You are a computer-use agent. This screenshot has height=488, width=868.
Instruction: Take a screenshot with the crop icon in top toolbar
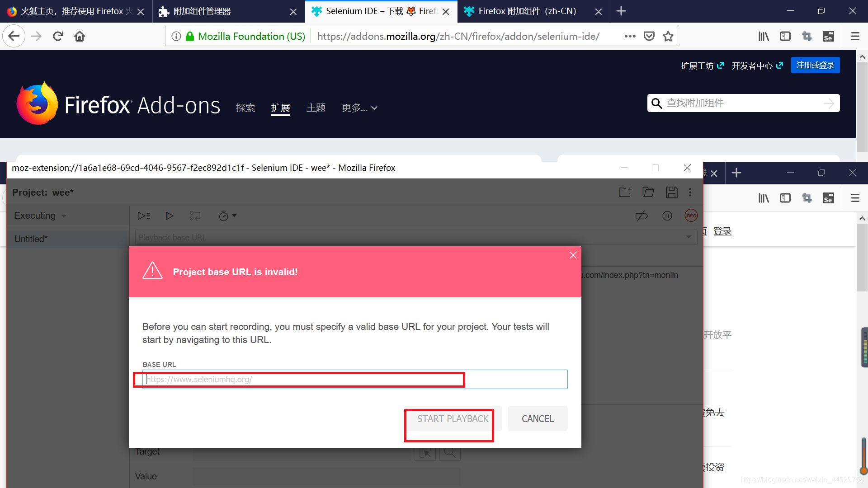coord(807,36)
